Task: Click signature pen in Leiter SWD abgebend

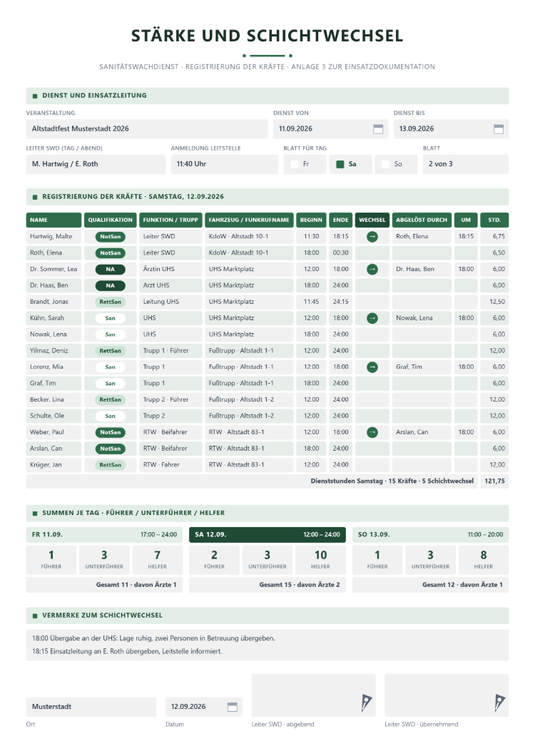Action: click(x=366, y=703)
